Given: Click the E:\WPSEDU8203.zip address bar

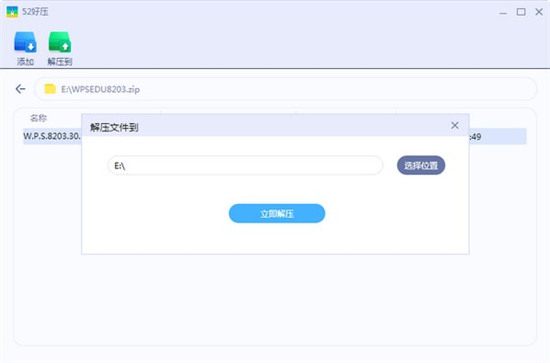Looking at the screenshot, I should 285,89.
